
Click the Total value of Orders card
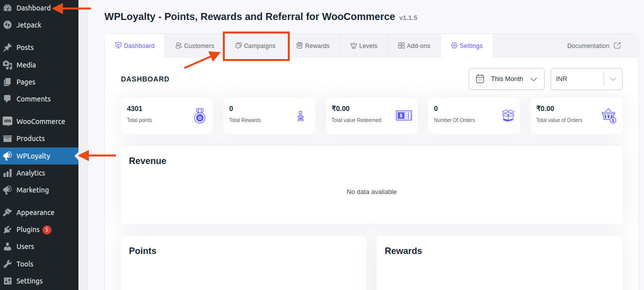[576, 116]
